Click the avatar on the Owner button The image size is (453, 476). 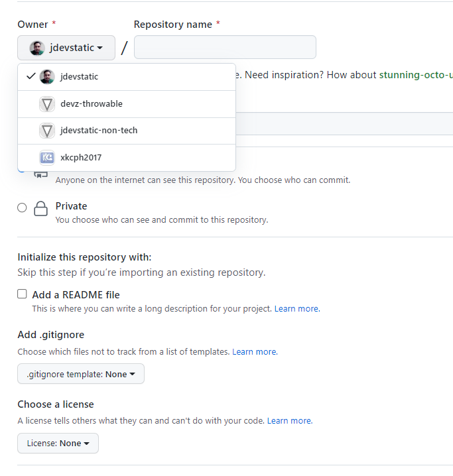click(x=37, y=48)
